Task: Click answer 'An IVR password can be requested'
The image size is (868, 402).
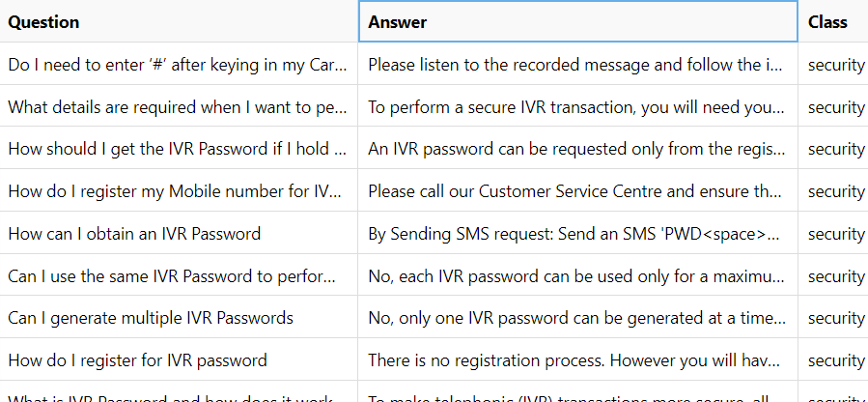Action: tap(578, 149)
